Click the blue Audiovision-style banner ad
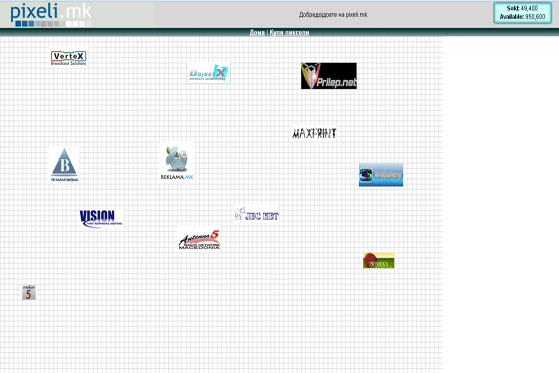Screen dimensions: 559x373 [381, 175]
